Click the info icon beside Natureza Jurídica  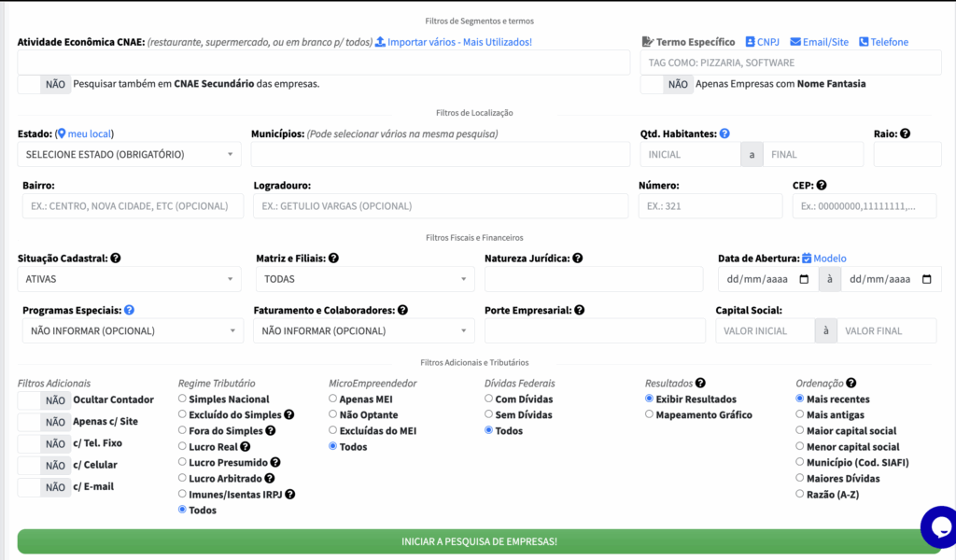[x=577, y=259]
